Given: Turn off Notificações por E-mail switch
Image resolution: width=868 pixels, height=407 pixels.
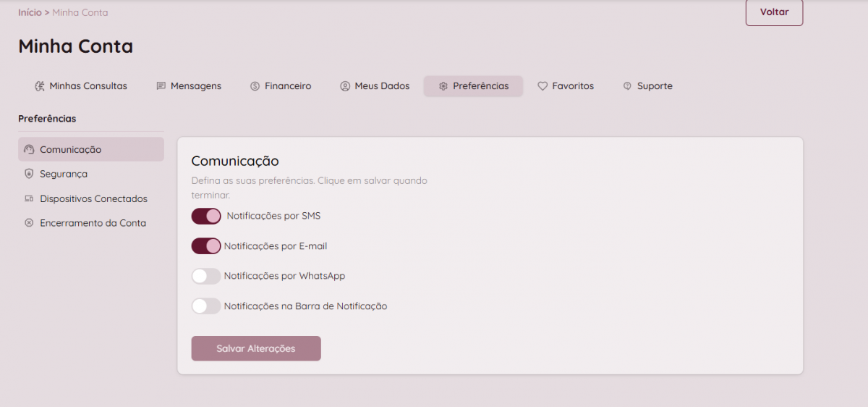Looking at the screenshot, I should click(206, 246).
